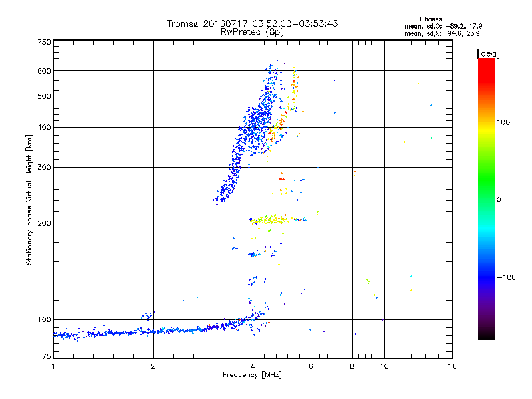This screenshot has width=532, height=399.
Task: Click the '750' y-axis tick label
Action: (x=44, y=42)
